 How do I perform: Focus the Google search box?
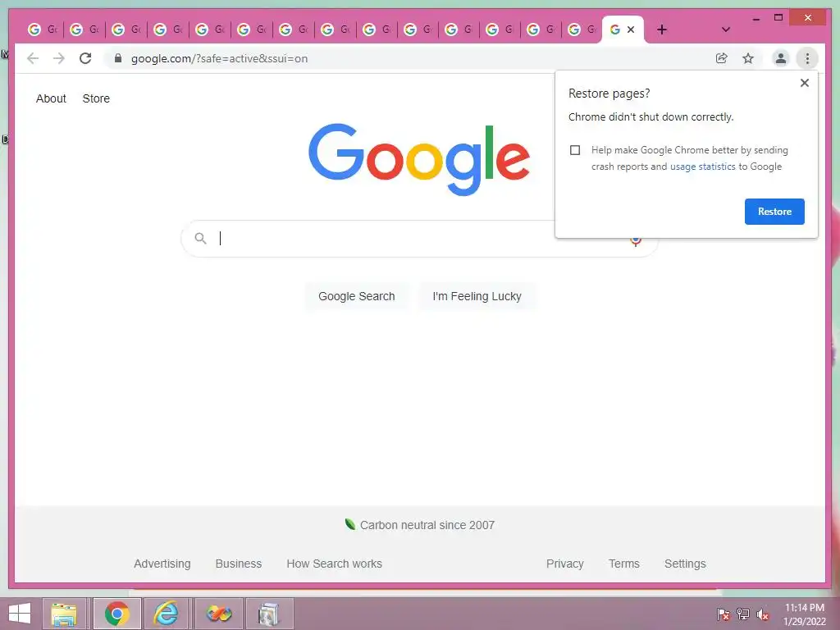click(x=418, y=239)
